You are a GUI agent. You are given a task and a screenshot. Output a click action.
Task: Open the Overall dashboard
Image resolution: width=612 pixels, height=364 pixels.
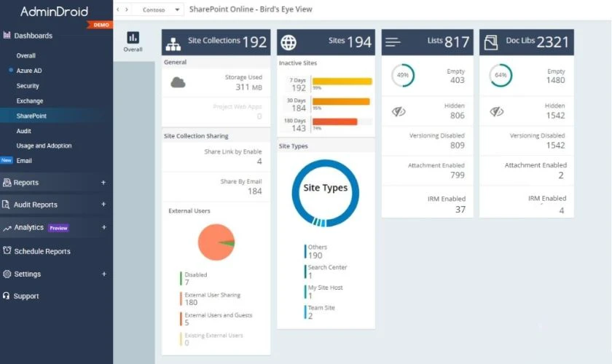[x=25, y=56]
